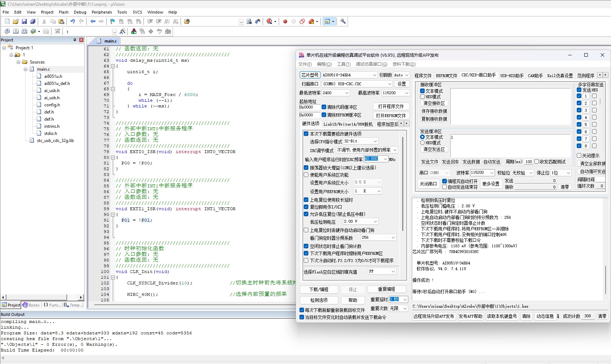Open the 调试仿真接口 menu
This screenshot has width=611, height=364.
point(371,64)
